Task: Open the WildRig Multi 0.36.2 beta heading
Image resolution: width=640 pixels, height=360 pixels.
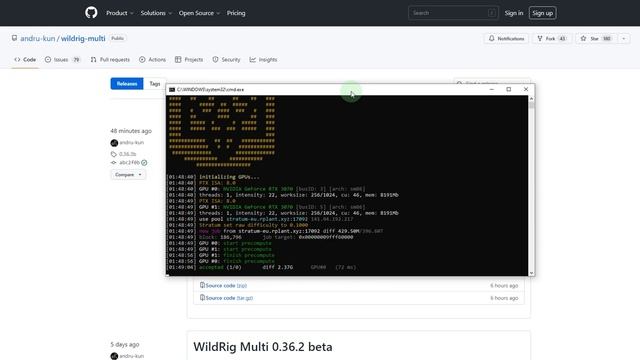Action: [263, 347]
